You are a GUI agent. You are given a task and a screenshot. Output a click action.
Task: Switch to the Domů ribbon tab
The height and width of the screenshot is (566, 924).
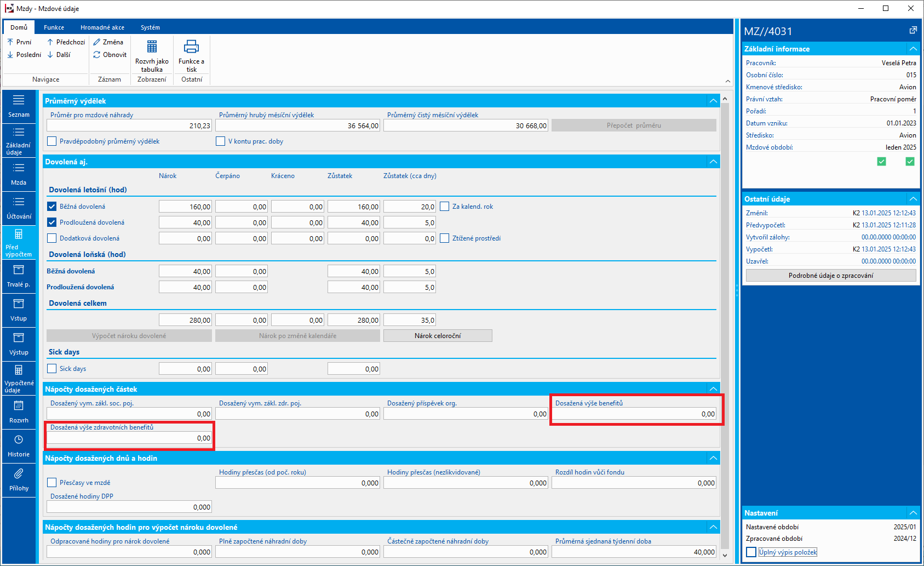[19, 27]
